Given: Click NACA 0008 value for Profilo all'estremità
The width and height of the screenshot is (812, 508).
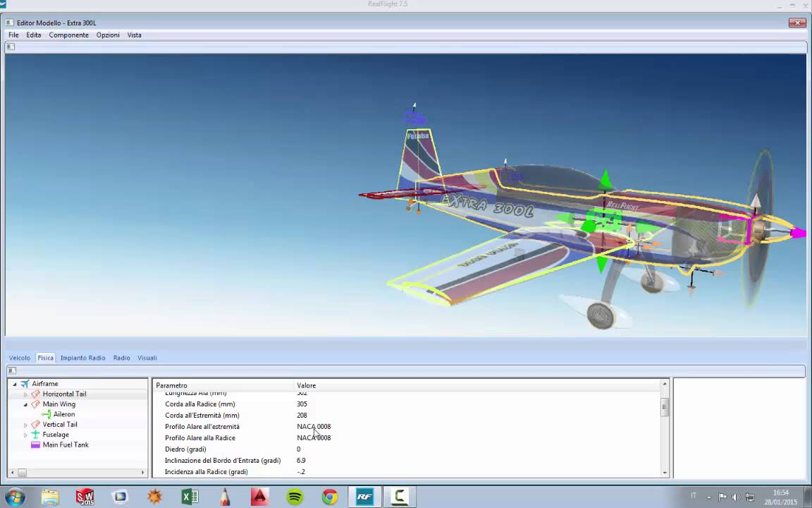Looking at the screenshot, I should pyautogui.click(x=314, y=427).
